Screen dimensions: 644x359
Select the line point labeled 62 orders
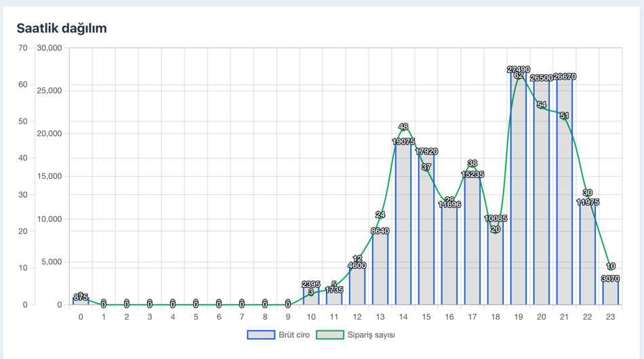tap(519, 77)
